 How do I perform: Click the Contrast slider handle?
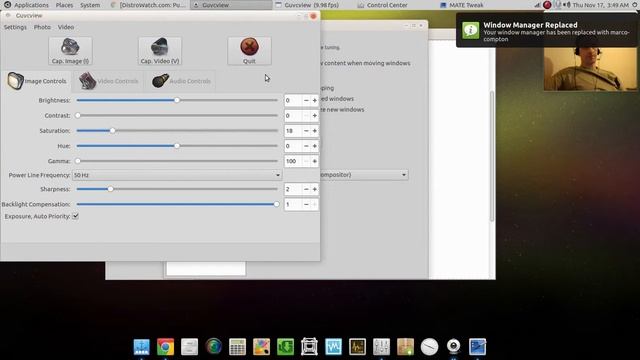click(x=78, y=116)
